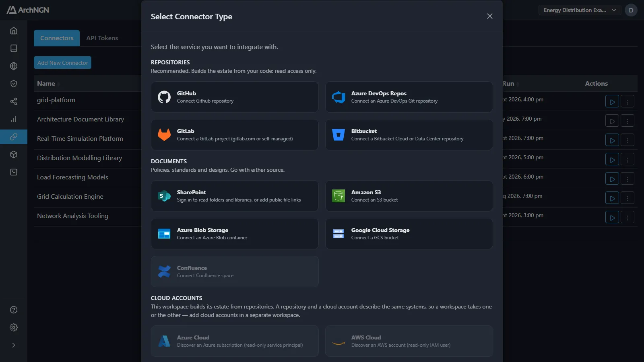Open actions menu for Grid Calculation Engine
The image size is (644, 362).
coord(627,198)
